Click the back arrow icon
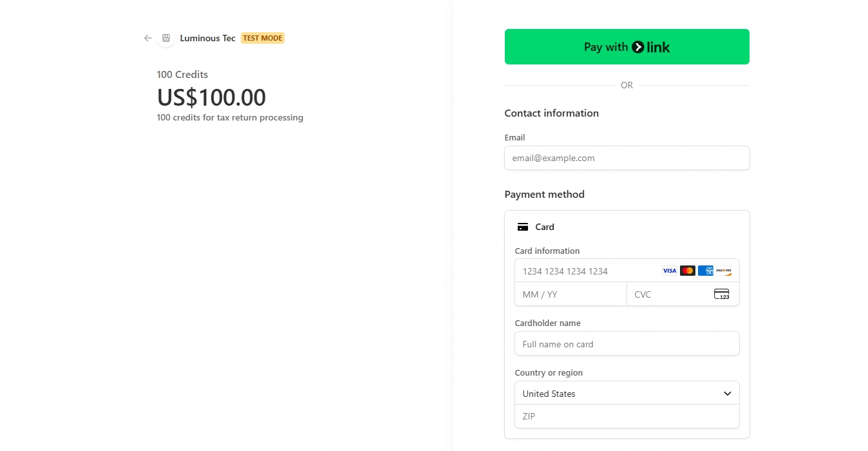 coord(148,38)
